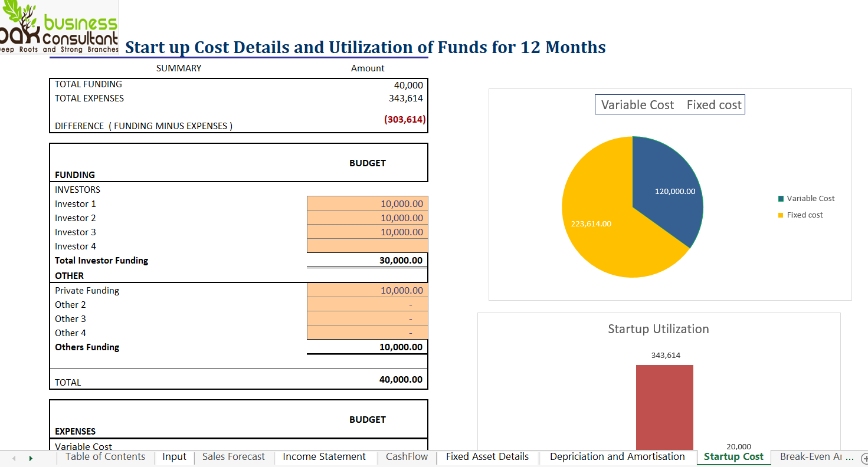The width and height of the screenshot is (868, 467).
Task: Switch to the Input sheet tab
Action: click(174, 457)
